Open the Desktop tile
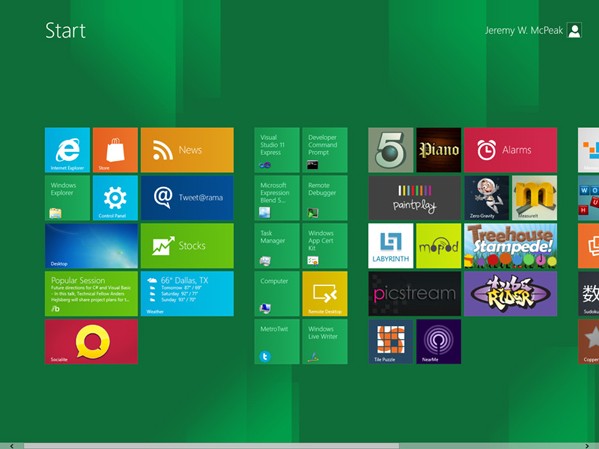599x449 pixels. pyautogui.click(x=91, y=246)
